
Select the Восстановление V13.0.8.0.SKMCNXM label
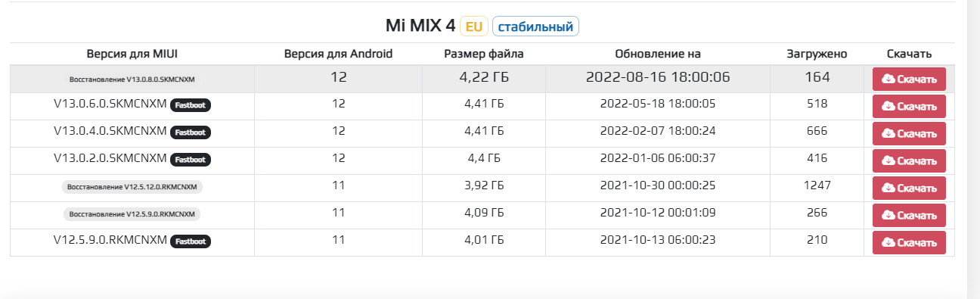pos(132,79)
